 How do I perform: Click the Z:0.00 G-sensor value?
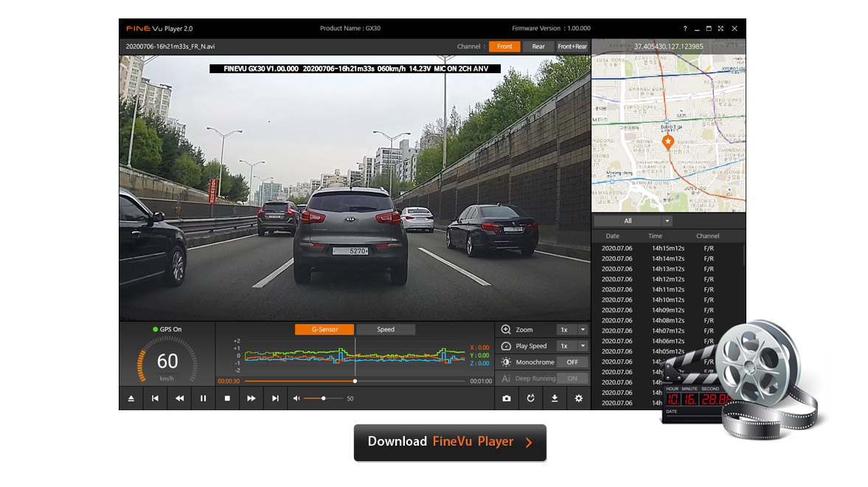pyautogui.click(x=479, y=364)
